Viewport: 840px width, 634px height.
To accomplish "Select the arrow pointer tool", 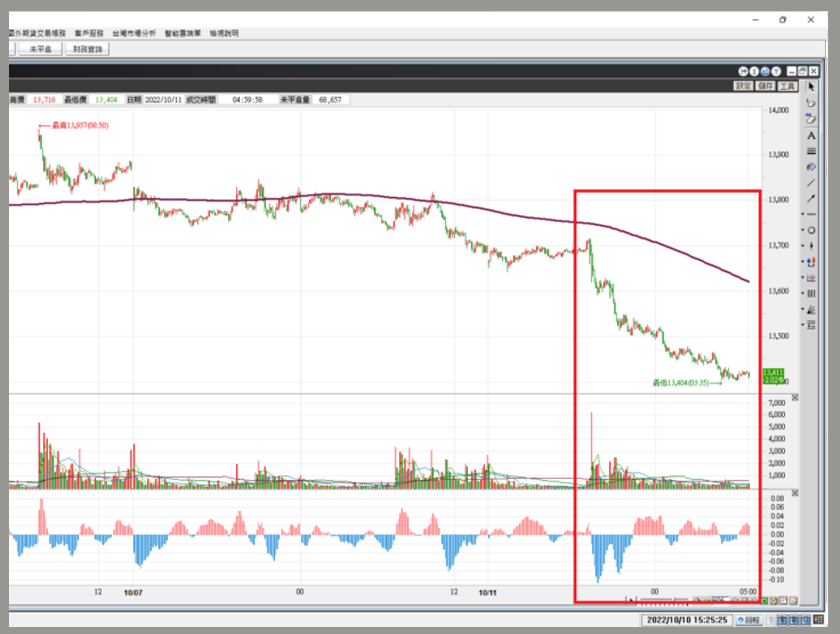I will point(811,87).
